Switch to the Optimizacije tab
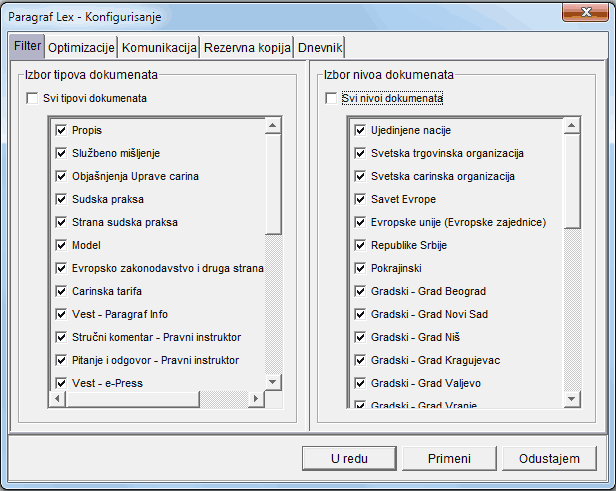Screen dimensions: 616x491 81,47
